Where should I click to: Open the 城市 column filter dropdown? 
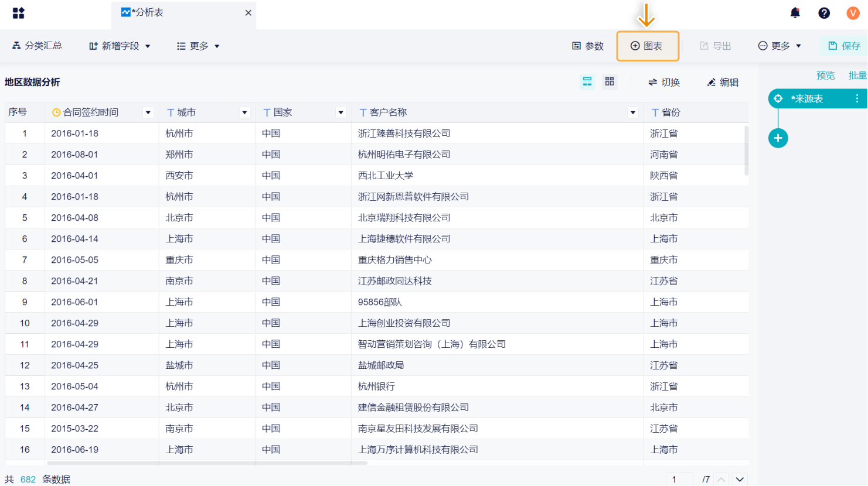click(245, 112)
